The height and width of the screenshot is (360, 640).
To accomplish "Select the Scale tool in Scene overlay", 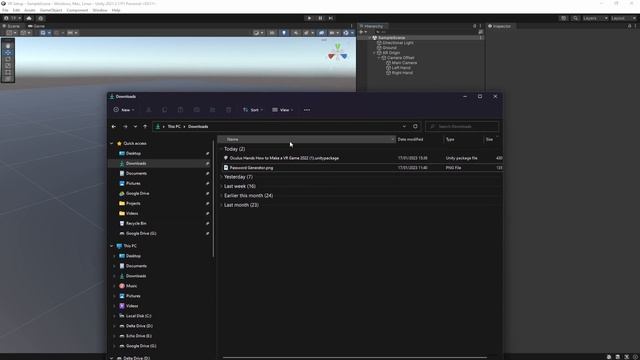I will tap(8, 66).
